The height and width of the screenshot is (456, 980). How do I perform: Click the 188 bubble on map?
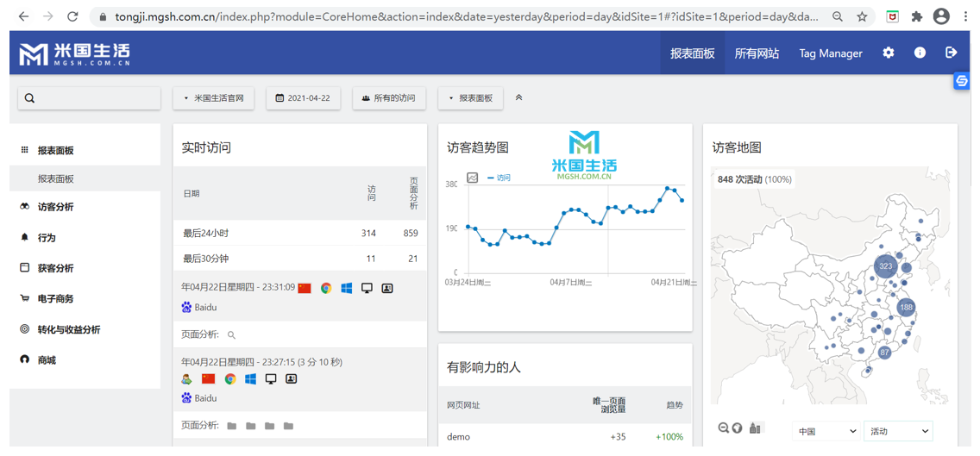(x=907, y=308)
